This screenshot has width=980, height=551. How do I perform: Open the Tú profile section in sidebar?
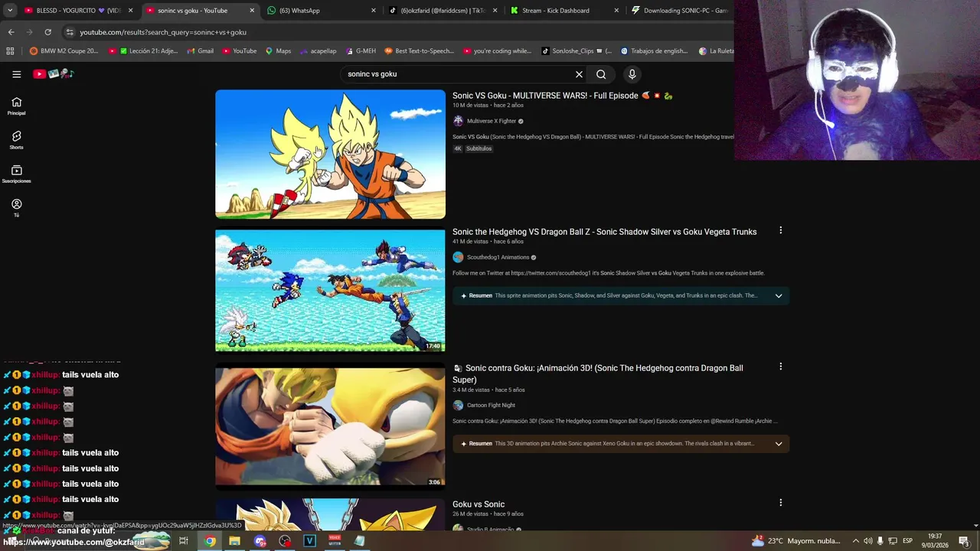(x=16, y=208)
